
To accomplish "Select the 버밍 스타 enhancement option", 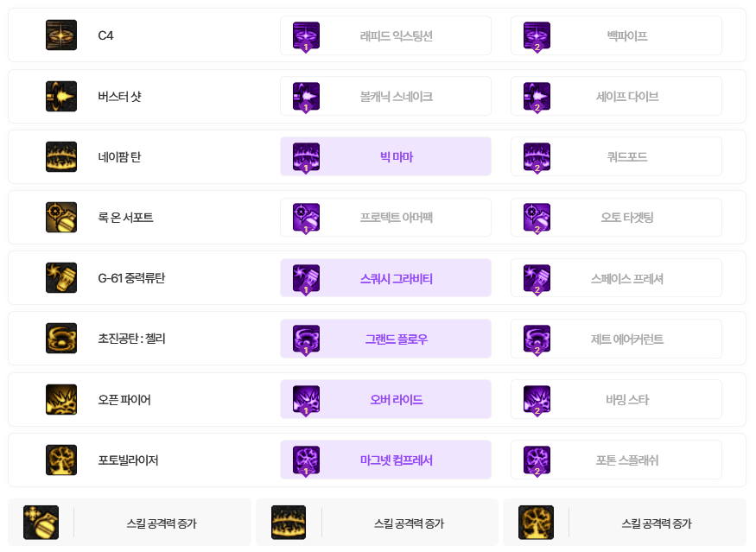I will click(x=616, y=399).
